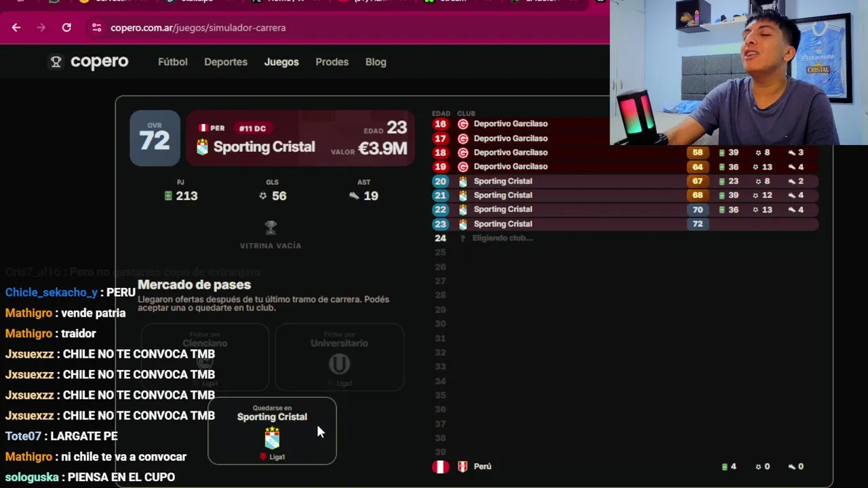Click the assists boot icon beside 19
868x488 pixels.
(354, 196)
